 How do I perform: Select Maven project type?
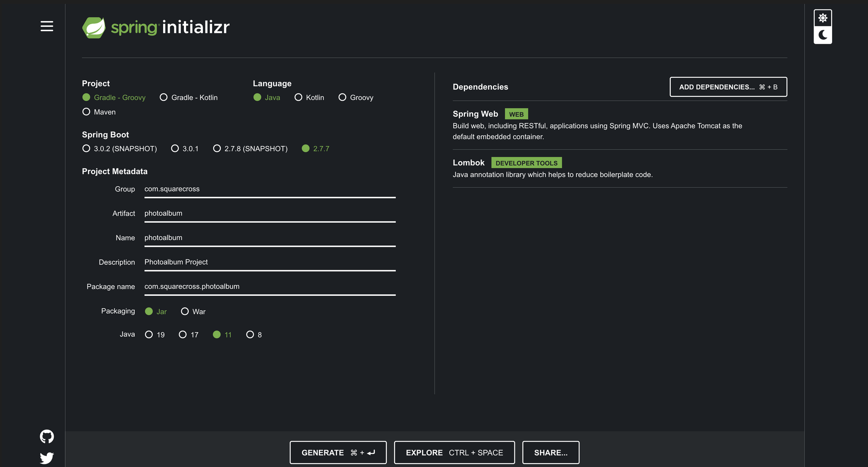pyautogui.click(x=99, y=112)
